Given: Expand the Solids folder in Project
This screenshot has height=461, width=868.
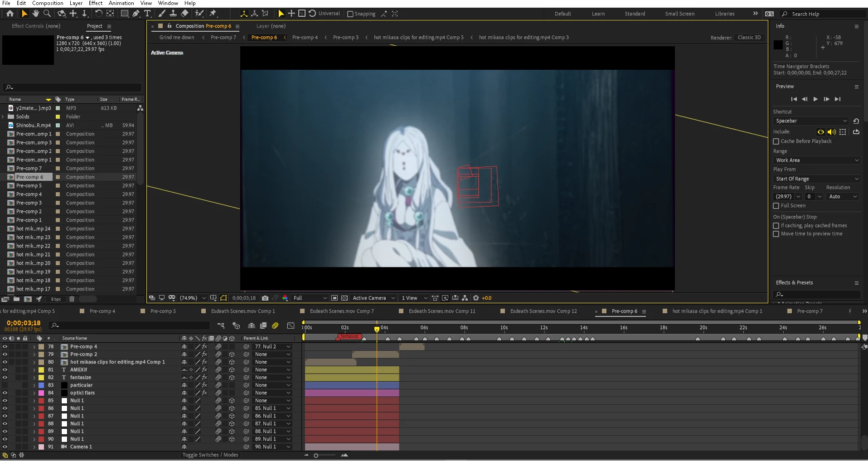Looking at the screenshot, I should (3, 117).
